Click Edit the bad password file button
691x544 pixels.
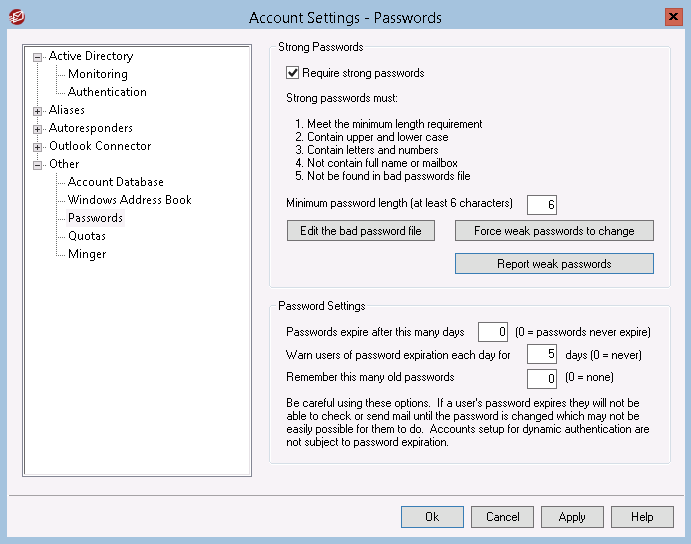(360, 231)
